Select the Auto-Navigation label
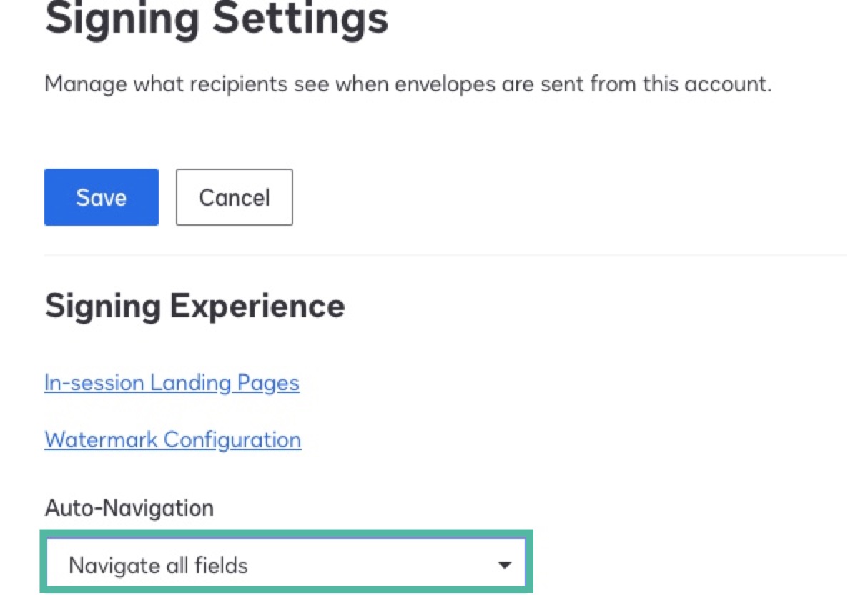The image size is (848, 616). point(129,507)
